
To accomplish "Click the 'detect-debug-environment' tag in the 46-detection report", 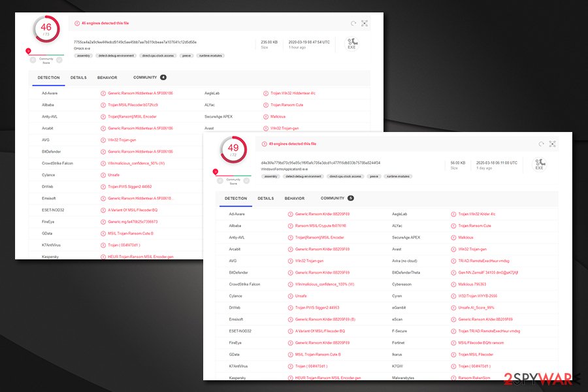I will (116, 56).
